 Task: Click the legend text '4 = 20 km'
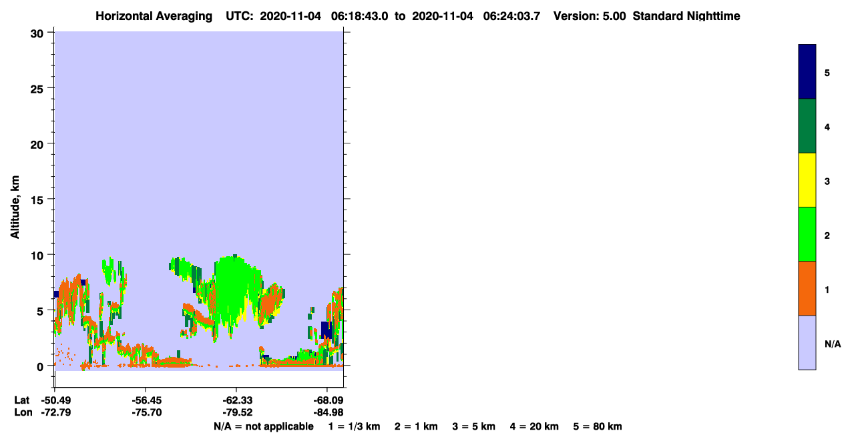tap(534, 426)
